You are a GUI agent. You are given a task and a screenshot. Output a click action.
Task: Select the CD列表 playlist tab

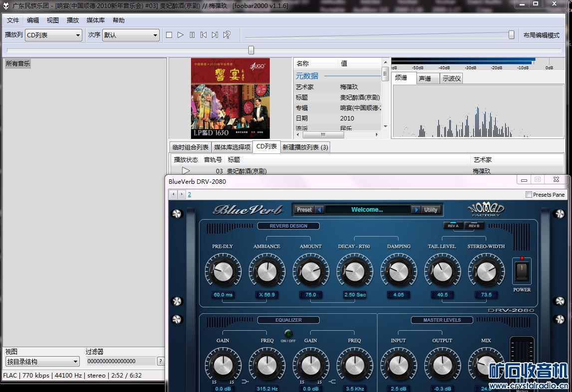click(x=266, y=146)
